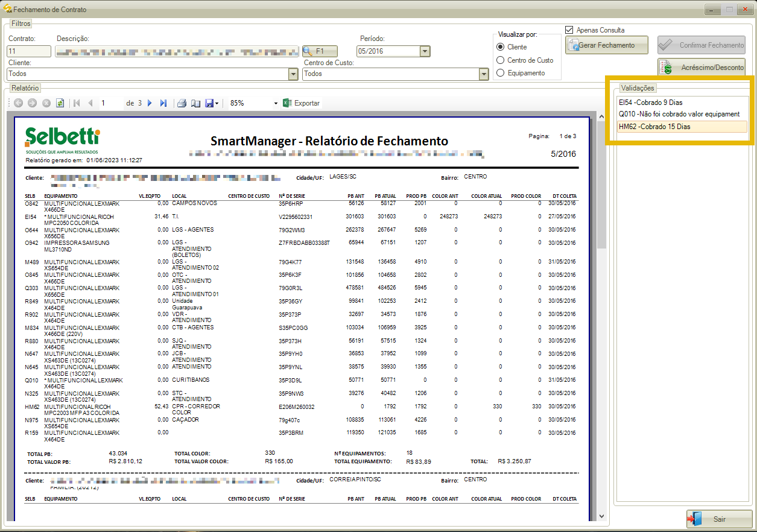Toggle the Apenas Consulta checkbox
This screenshot has width=757, height=532.
[x=569, y=30]
